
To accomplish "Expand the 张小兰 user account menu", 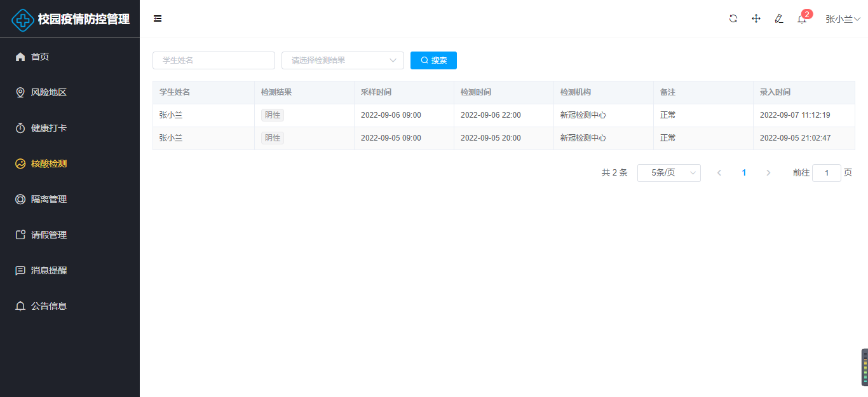I will point(843,19).
